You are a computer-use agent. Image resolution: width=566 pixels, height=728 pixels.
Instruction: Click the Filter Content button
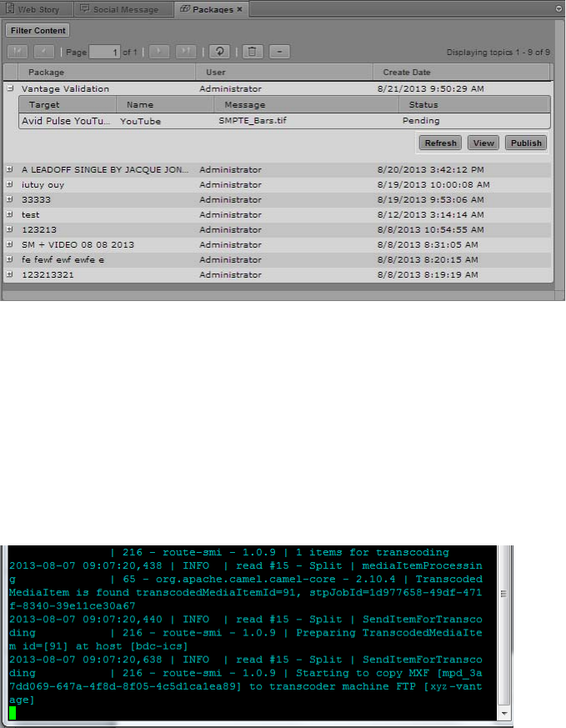38,31
